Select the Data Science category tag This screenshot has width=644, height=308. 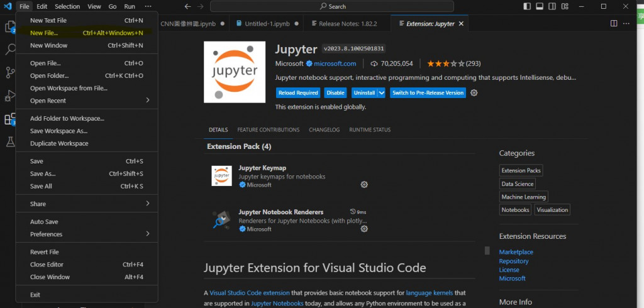coord(518,184)
